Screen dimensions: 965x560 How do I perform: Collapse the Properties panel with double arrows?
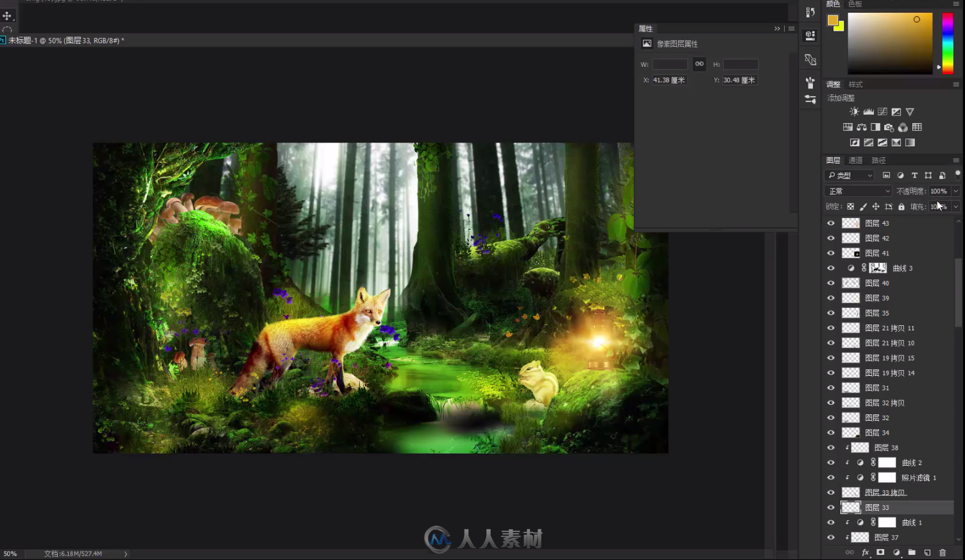(x=777, y=29)
